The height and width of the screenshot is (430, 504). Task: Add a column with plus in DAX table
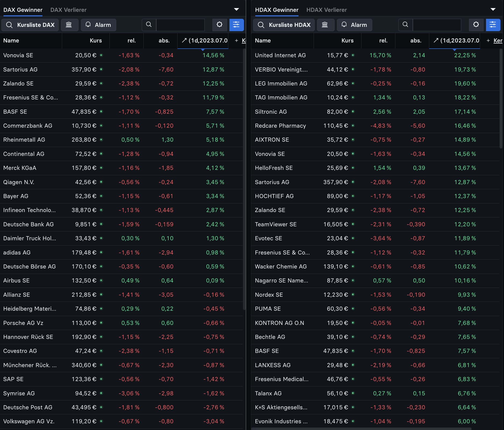tap(236, 41)
